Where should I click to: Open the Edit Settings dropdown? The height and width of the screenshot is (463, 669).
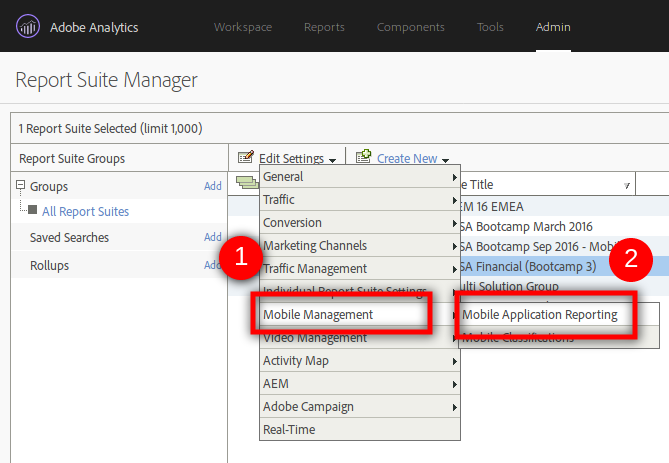(297, 159)
